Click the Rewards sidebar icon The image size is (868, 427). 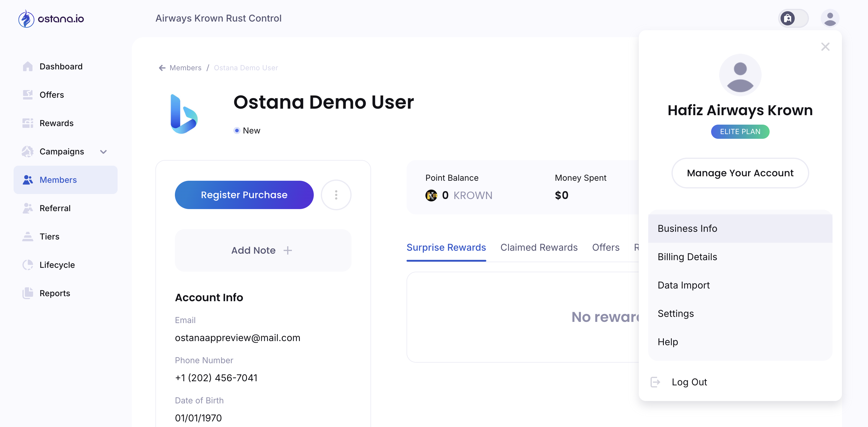click(x=28, y=123)
